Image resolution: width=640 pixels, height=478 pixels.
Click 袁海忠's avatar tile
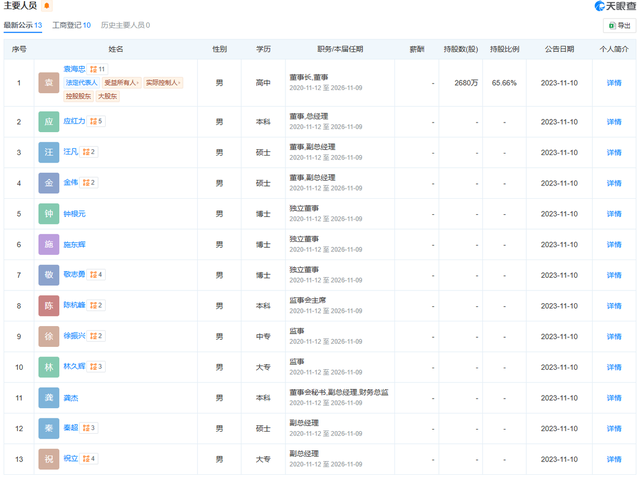pos(48,83)
